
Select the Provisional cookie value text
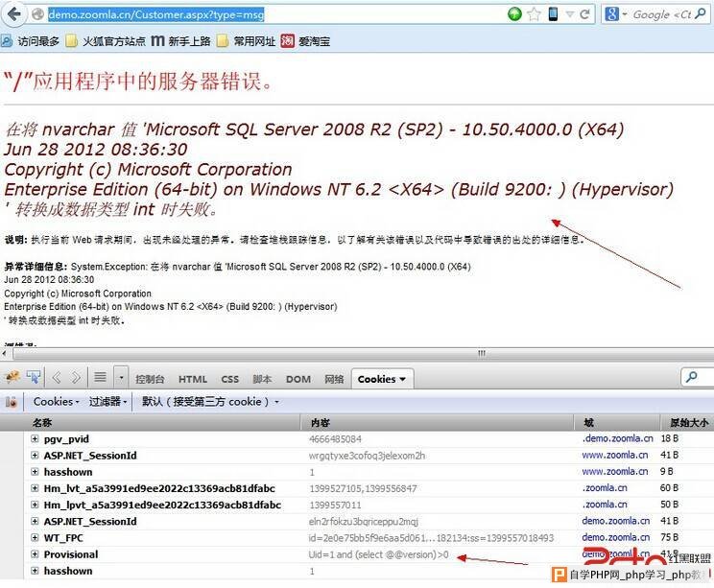click(x=378, y=554)
